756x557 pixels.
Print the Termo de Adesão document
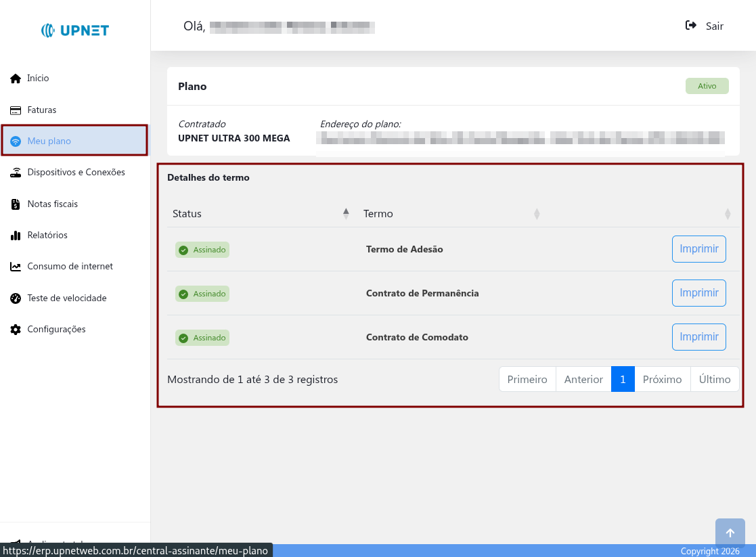point(698,248)
